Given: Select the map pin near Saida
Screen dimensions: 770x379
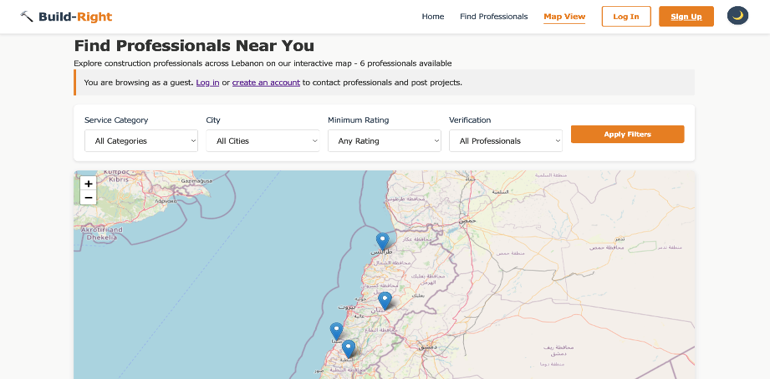Looking at the screenshot, I should 336,331.
